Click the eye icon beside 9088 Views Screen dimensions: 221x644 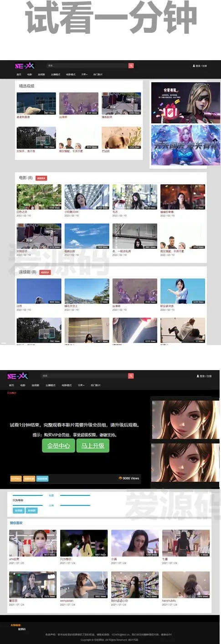120,478
